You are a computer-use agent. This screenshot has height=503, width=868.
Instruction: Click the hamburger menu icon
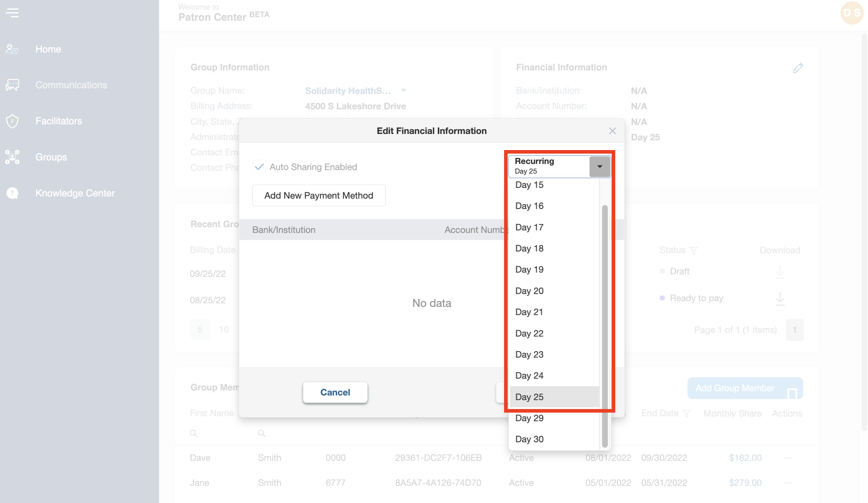click(12, 13)
